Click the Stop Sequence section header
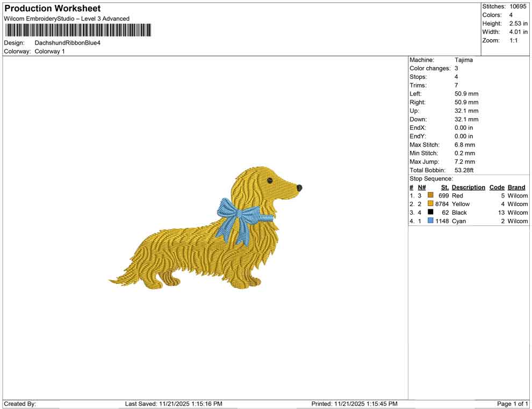Image resolution: width=532 pixels, height=409 pixels. 430,178
